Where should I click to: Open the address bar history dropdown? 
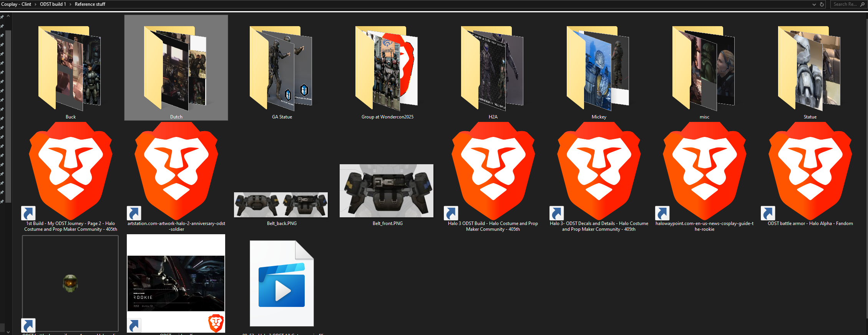click(814, 4)
